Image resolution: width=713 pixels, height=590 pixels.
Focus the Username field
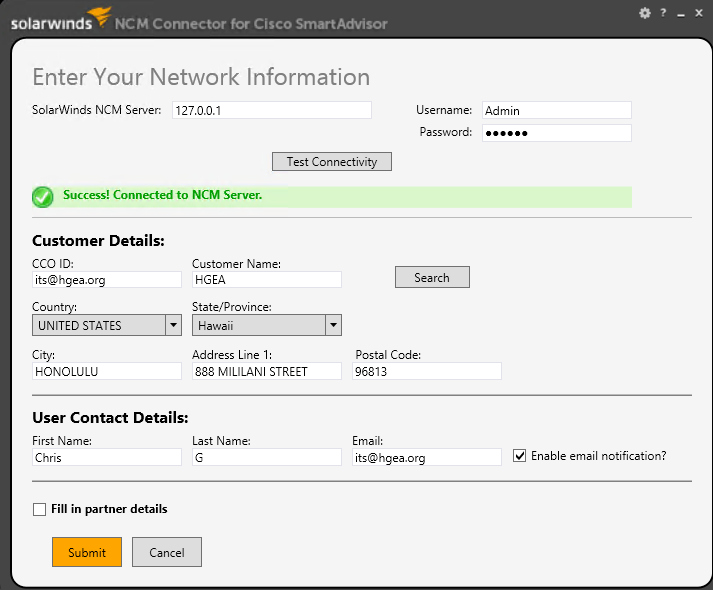click(x=557, y=110)
